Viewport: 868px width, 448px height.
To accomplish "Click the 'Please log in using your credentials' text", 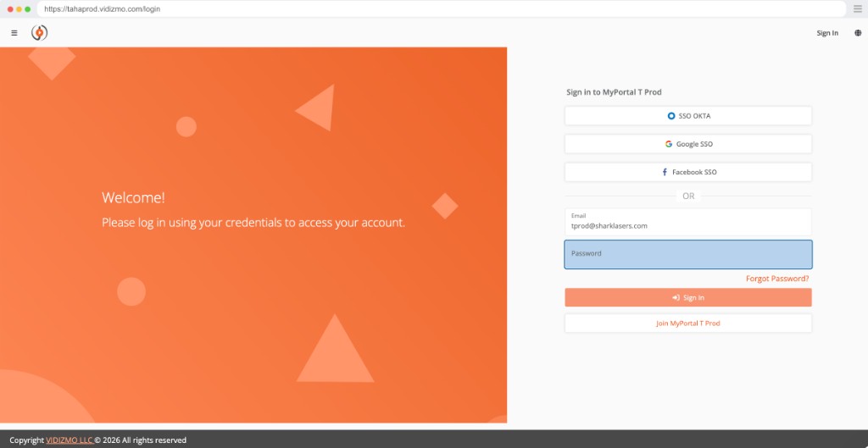I will [x=253, y=223].
